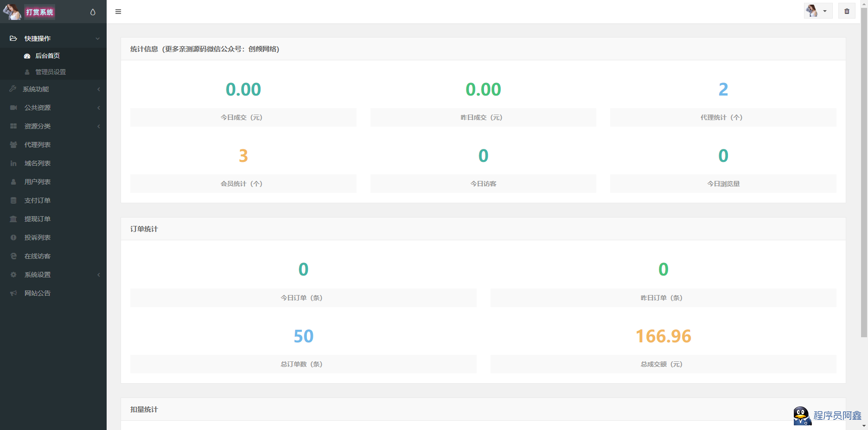This screenshot has height=430, width=868.
Task: Click the water drop theme icon
Action: tap(93, 12)
